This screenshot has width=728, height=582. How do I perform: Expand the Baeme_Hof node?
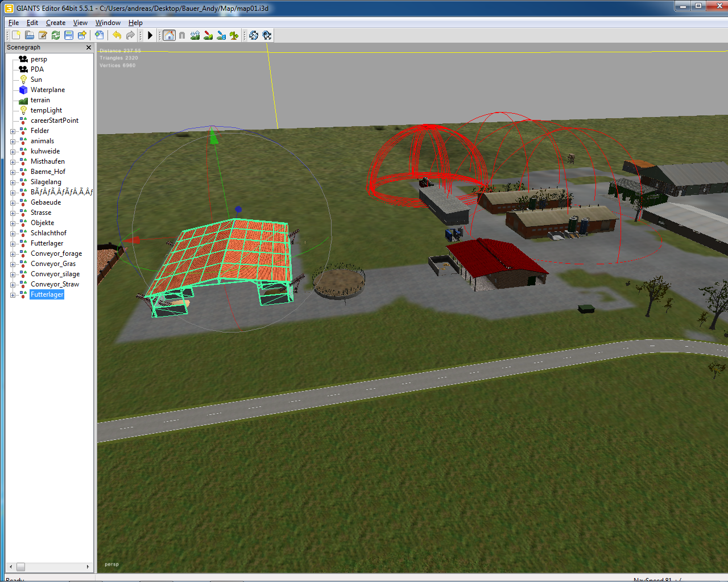(x=13, y=172)
